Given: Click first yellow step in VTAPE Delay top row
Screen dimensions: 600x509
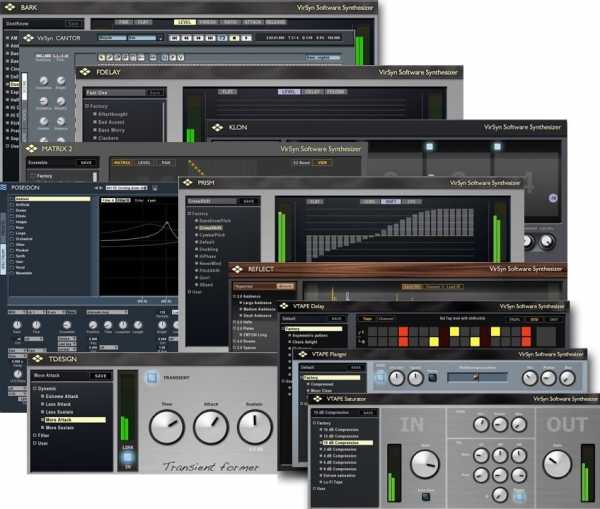Looking at the screenshot, I should click(x=454, y=331).
